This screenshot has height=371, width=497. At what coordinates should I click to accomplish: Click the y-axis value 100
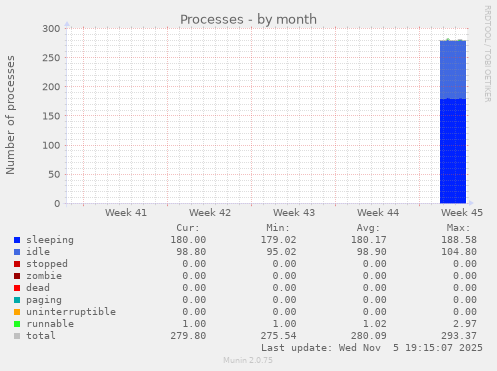coord(51,145)
